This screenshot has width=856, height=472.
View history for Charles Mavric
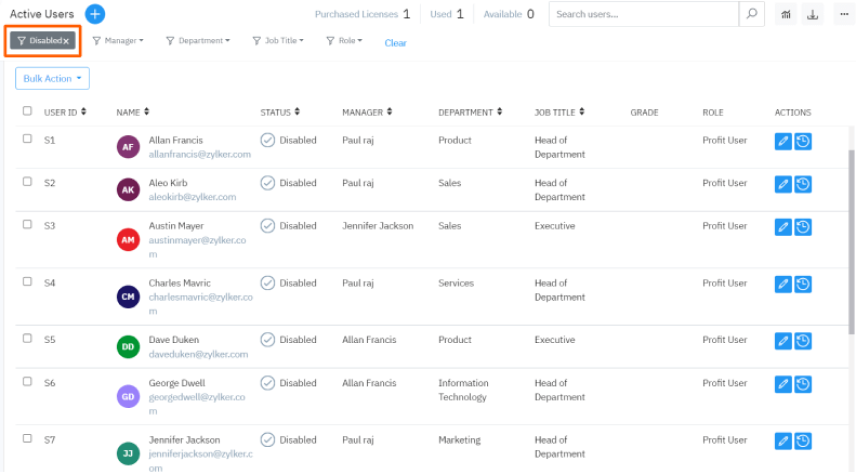coord(802,284)
